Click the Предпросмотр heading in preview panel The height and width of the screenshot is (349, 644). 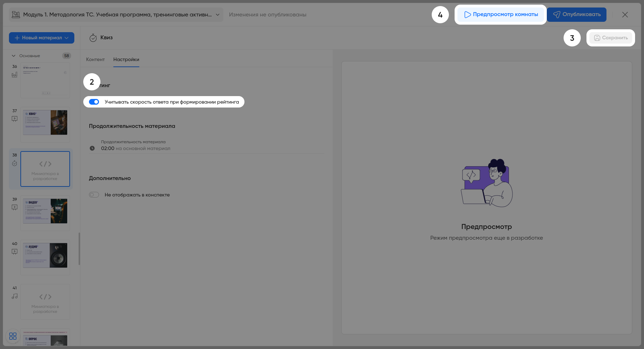[486, 226]
